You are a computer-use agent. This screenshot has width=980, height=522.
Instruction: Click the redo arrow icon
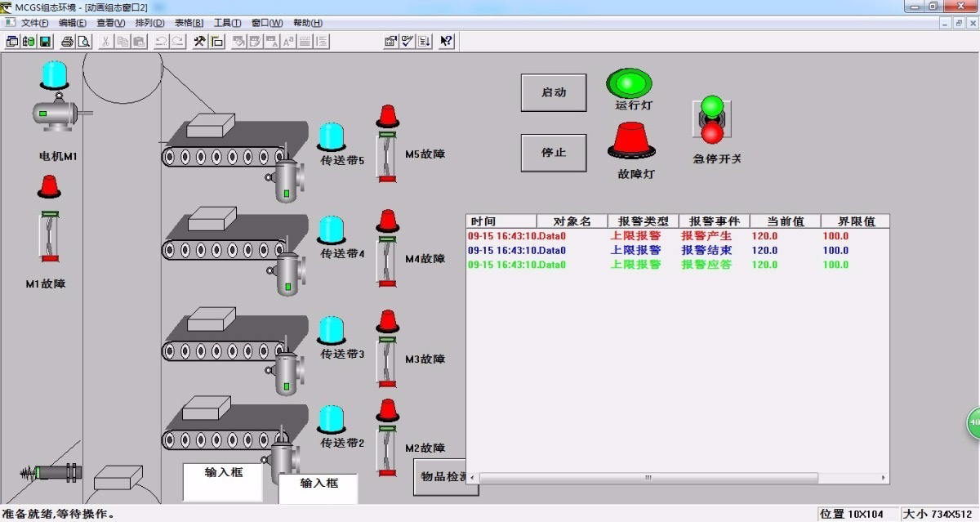(177, 42)
